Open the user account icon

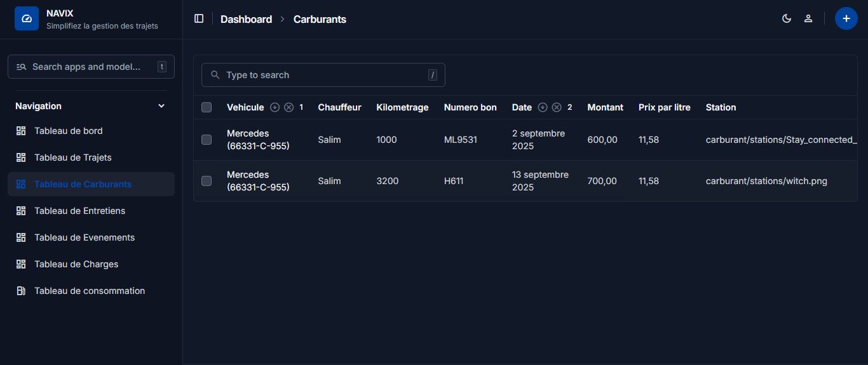pyautogui.click(x=808, y=19)
